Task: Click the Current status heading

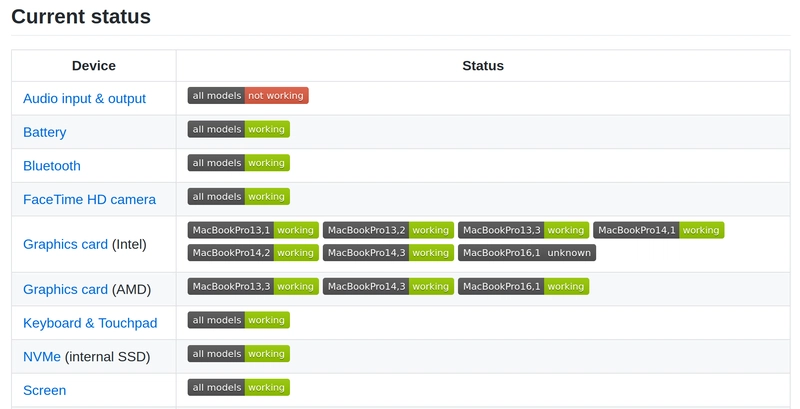Action: point(81,17)
